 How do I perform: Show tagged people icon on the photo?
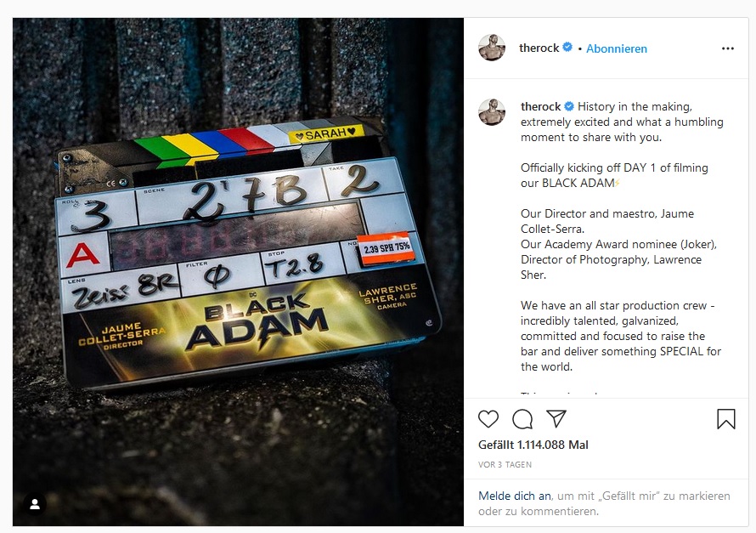(35, 504)
